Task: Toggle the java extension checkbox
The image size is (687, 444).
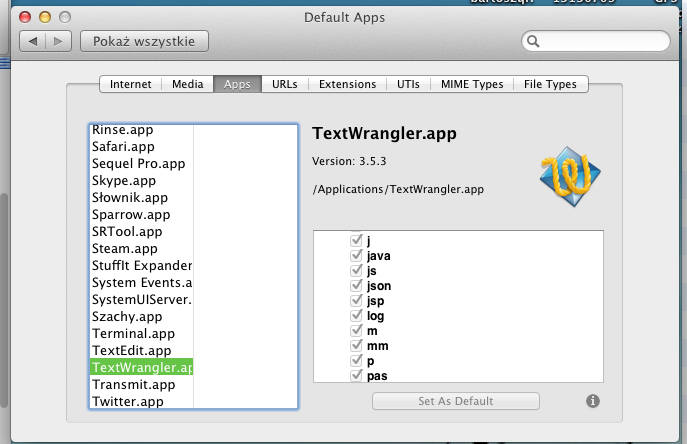Action: click(357, 256)
